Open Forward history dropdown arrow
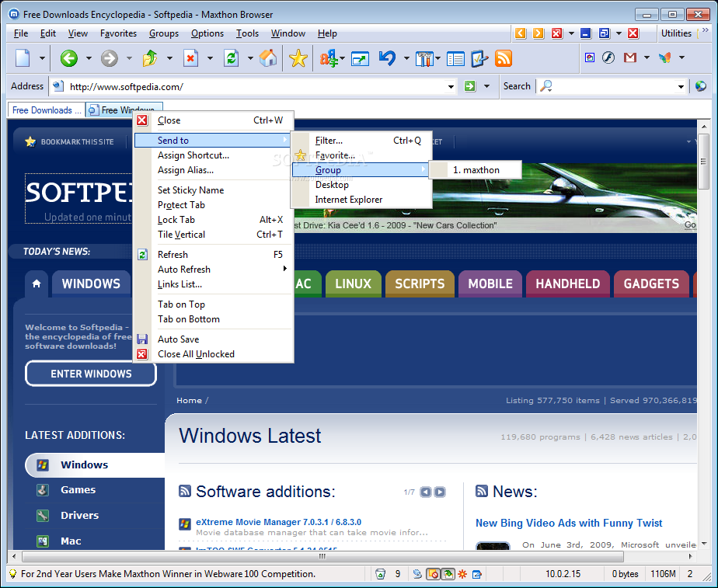718x588 pixels. tap(129, 58)
